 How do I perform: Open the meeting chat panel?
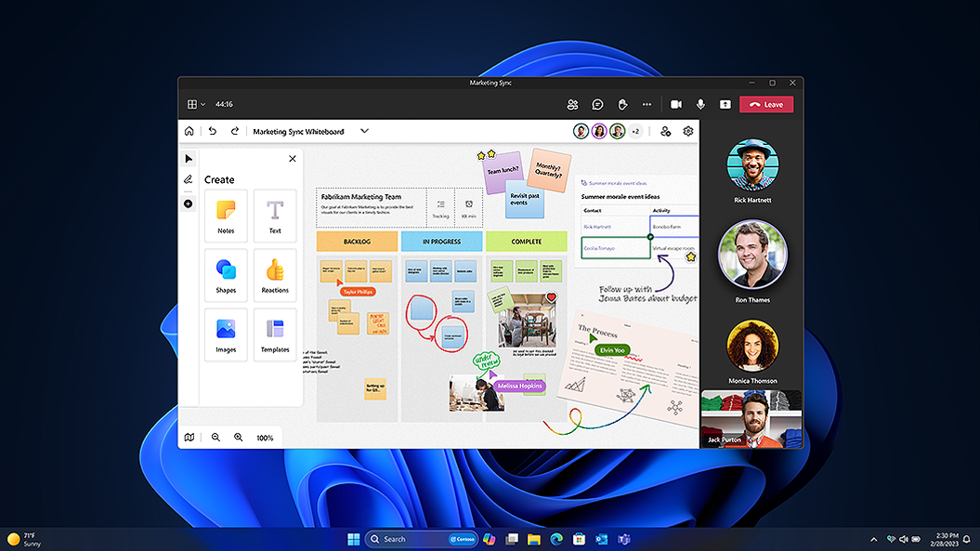pyautogui.click(x=598, y=105)
